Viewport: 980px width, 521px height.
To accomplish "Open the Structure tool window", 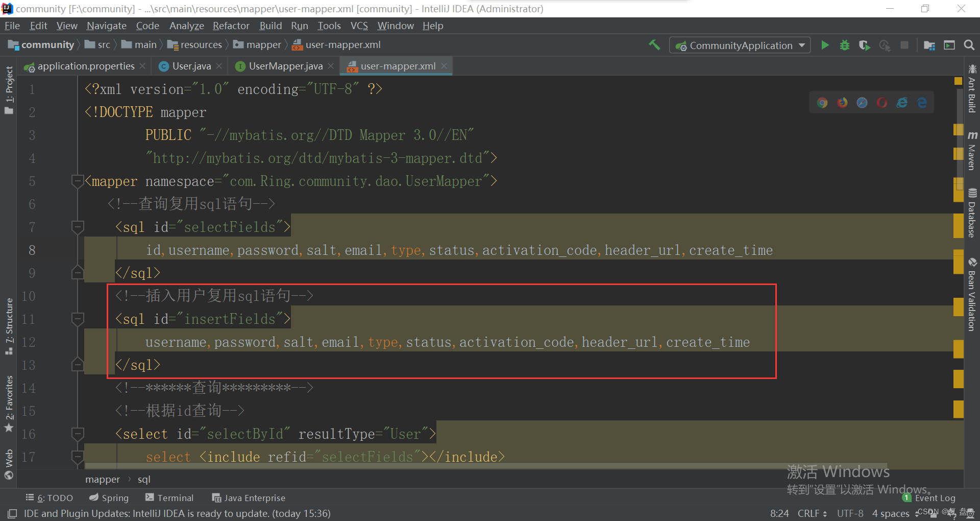I will tap(9, 326).
